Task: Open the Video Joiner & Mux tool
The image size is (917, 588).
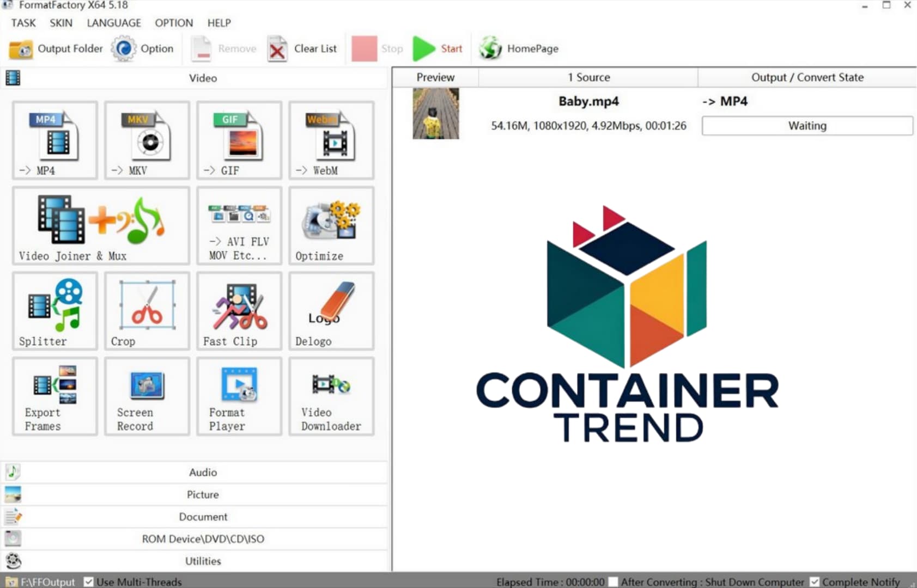Action: point(101,225)
